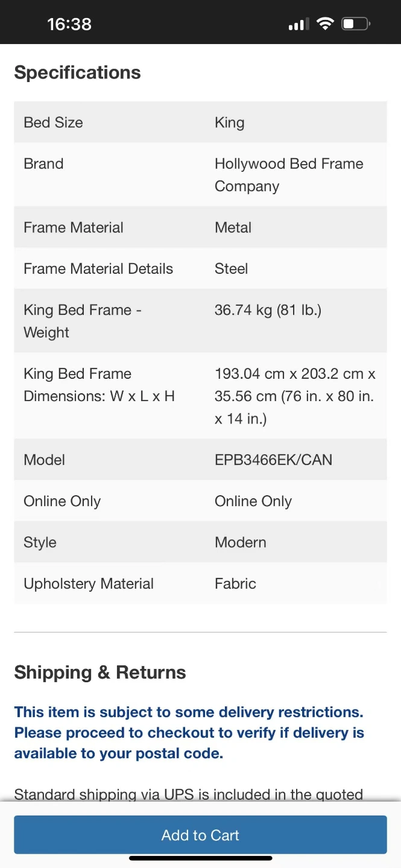
Task: Tap the model number EPB3466EK/CAN
Action: tap(273, 460)
